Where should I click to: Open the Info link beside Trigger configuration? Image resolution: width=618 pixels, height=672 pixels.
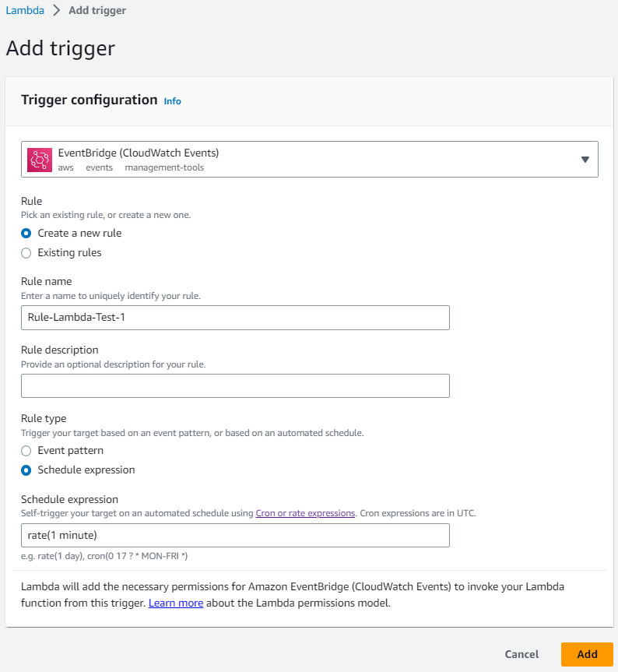tap(172, 101)
